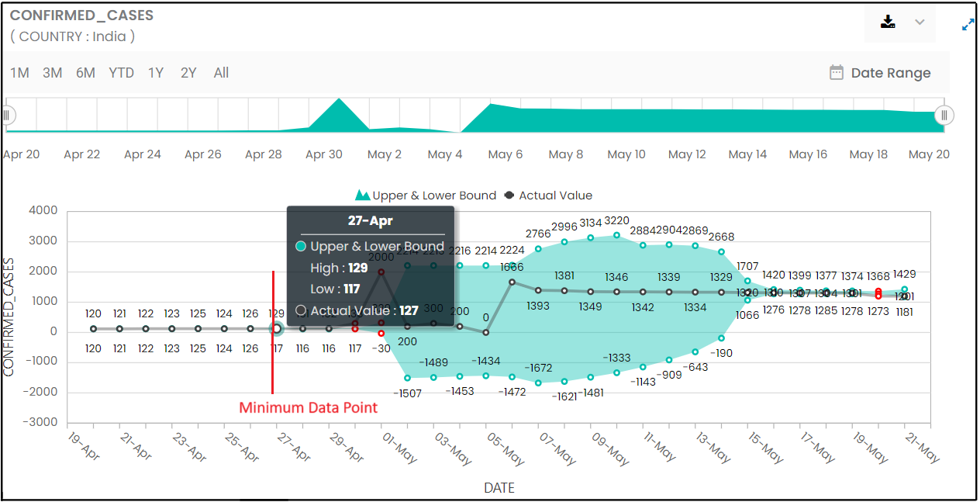This screenshot has height=502, width=980.
Task: Expand the chart to fullscreen
Action: coord(968,25)
